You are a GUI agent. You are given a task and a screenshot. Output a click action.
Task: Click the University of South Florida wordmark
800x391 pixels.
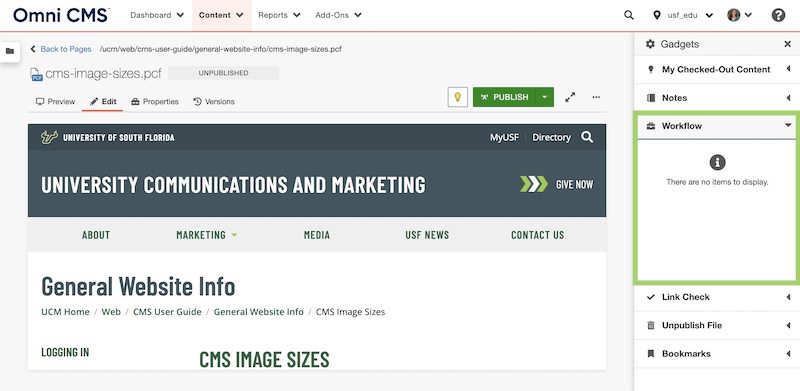[118, 137]
